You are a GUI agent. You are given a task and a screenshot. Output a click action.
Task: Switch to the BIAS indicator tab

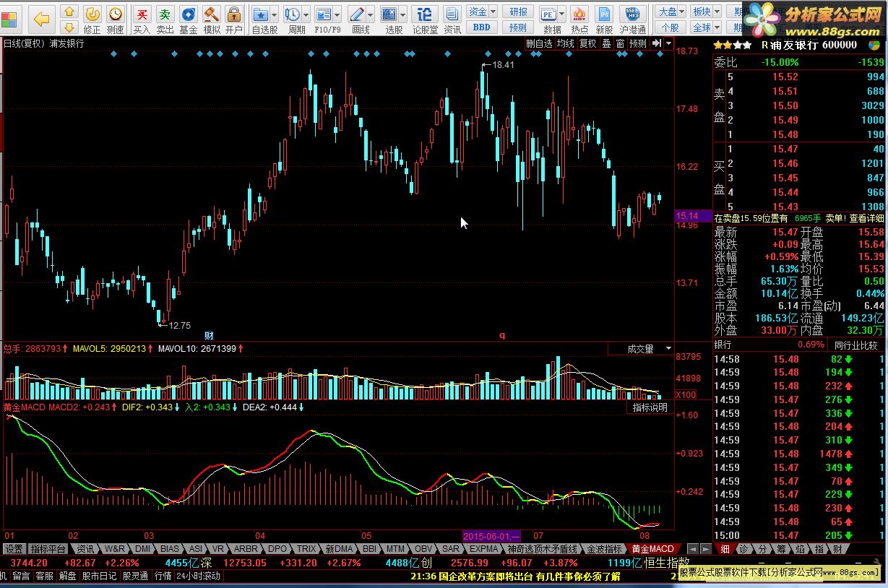click(x=169, y=549)
